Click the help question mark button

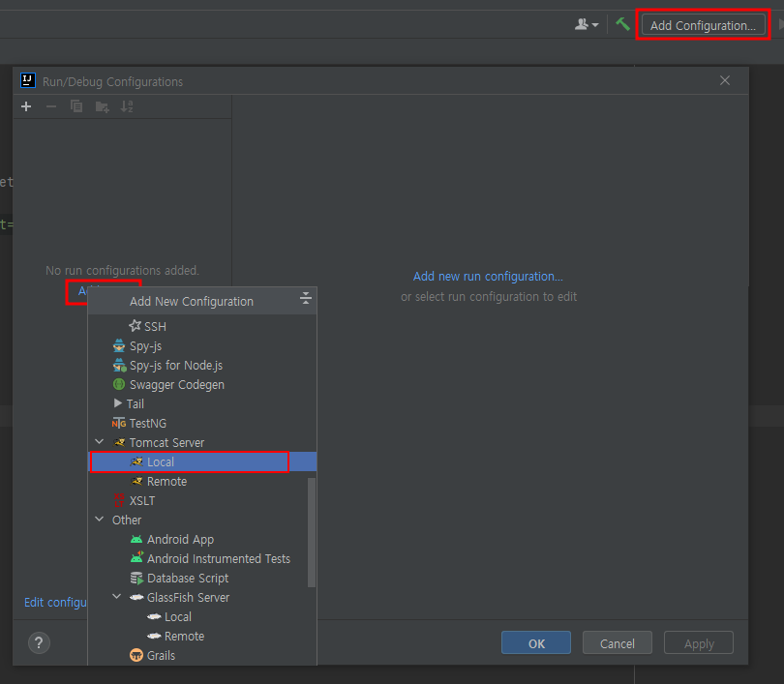[39, 642]
